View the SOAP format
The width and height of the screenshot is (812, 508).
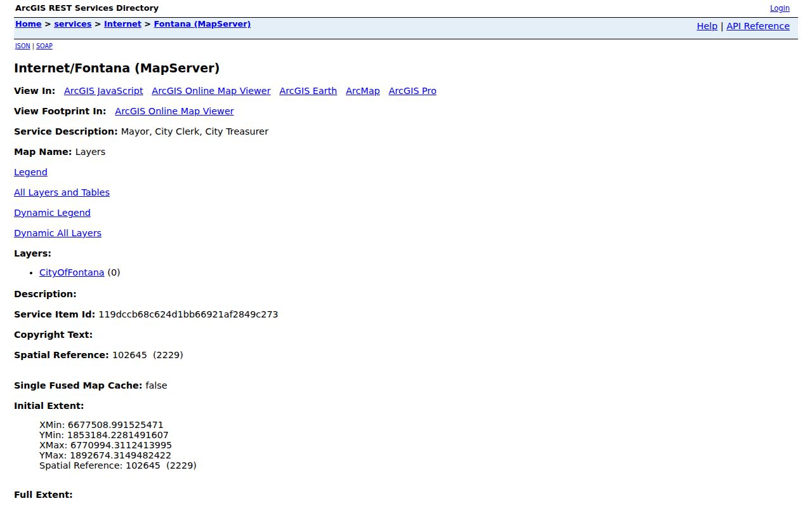click(x=44, y=46)
